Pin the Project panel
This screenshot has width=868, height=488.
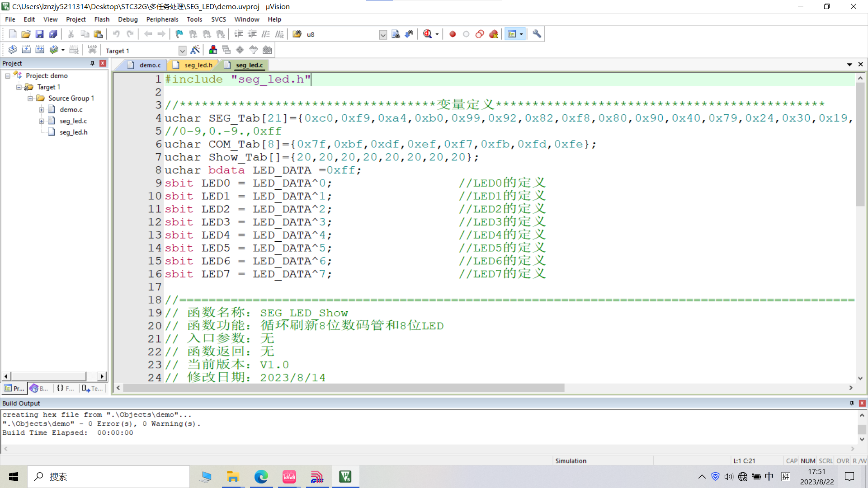pyautogui.click(x=92, y=63)
